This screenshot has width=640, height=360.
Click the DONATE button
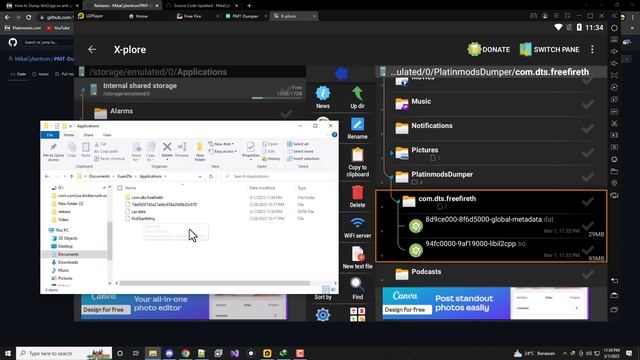point(489,49)
